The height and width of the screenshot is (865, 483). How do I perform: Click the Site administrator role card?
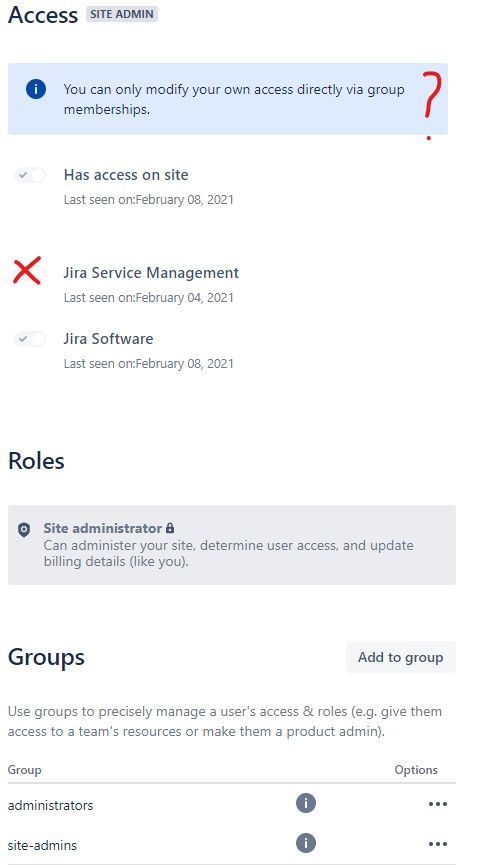click(232, 544)
